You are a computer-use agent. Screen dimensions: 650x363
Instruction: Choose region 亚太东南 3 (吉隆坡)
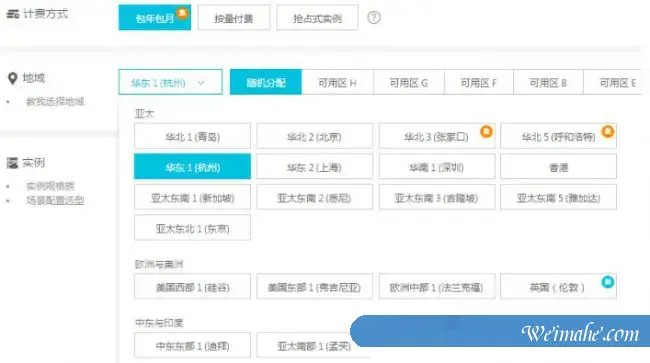coord(437,197)
